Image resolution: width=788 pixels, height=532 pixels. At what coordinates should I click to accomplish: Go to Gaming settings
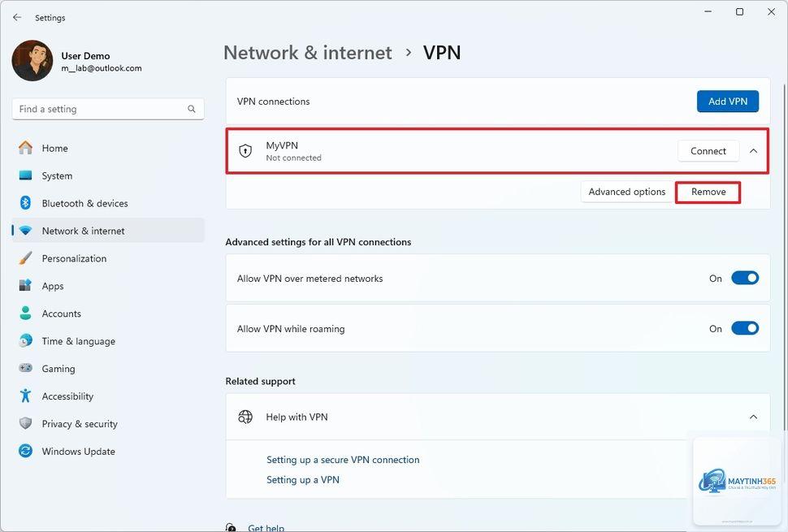click(108, 368)
